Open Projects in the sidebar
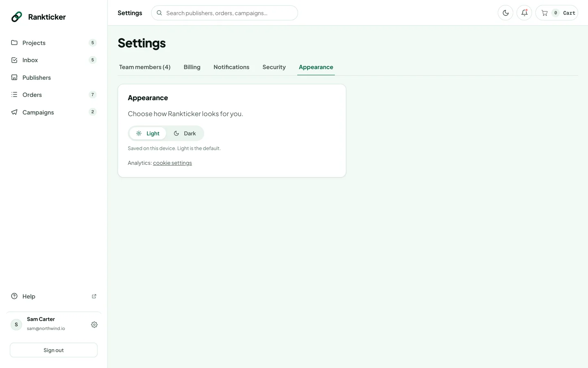 click(53, 43)
